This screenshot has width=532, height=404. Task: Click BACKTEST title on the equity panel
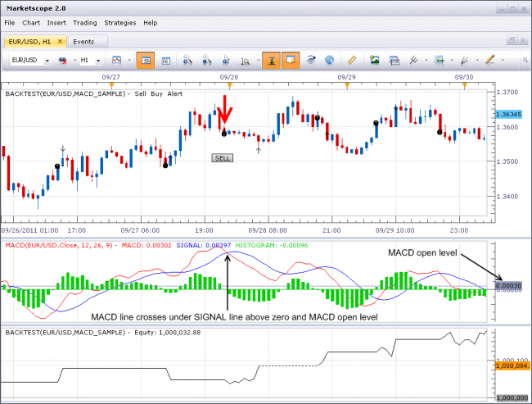65,333
